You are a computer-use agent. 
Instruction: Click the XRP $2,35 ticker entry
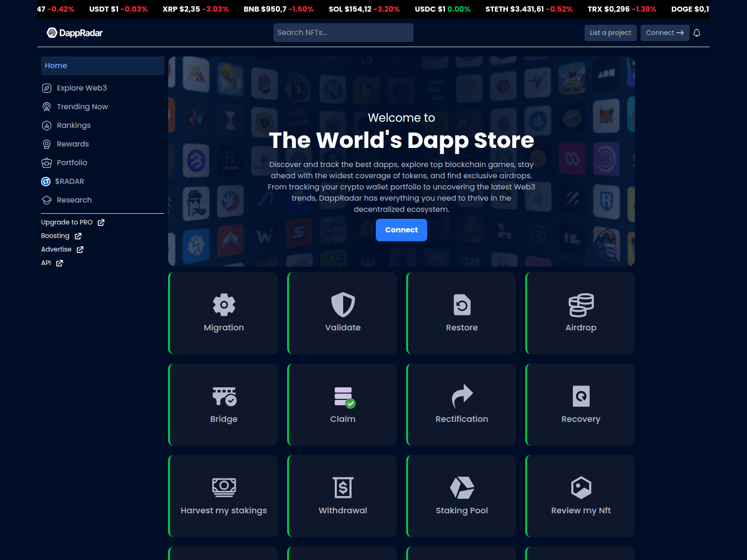[x=196, y=9]
